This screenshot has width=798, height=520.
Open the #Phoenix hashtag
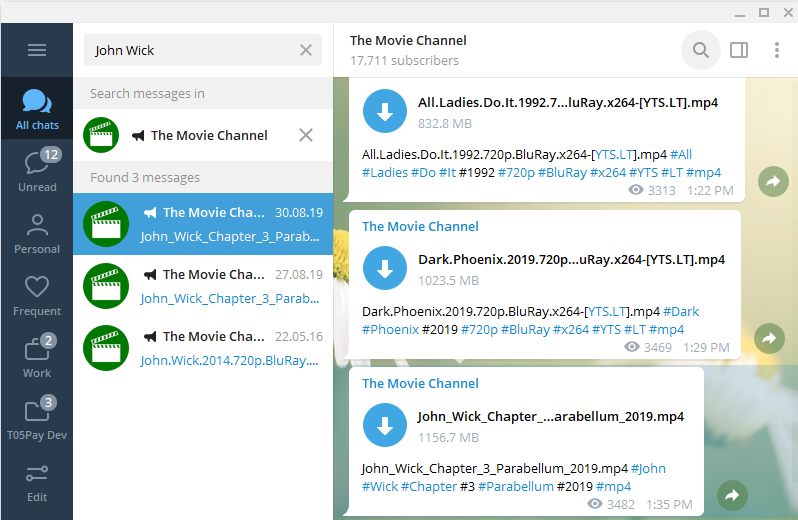coord(390,330)
